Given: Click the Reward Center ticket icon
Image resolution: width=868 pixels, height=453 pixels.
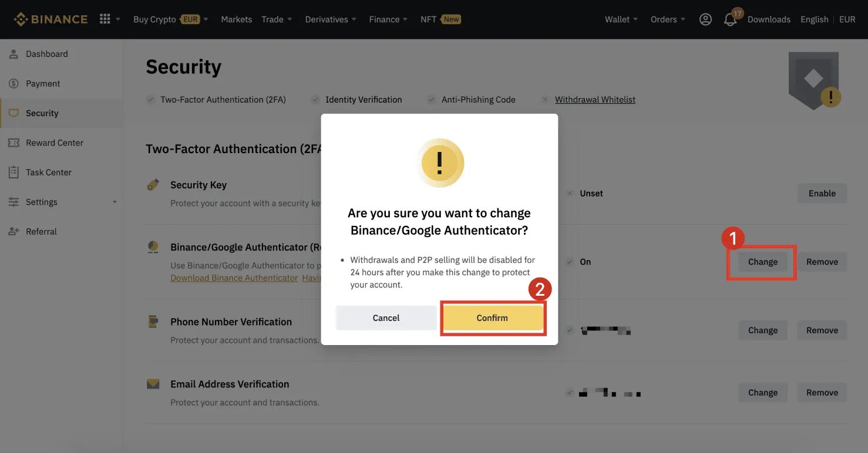Looking at the screenshot, I should [x=14, y=143].
